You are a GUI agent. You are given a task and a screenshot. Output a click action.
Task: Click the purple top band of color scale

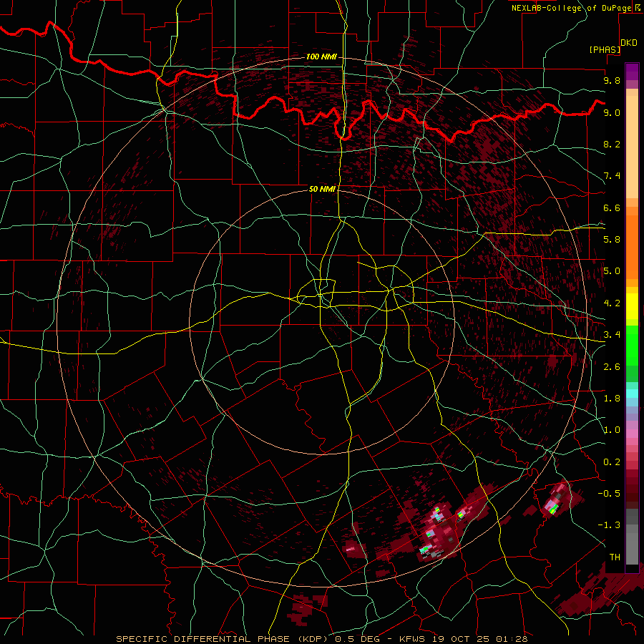pyautogui.click(x=632, y=72)
